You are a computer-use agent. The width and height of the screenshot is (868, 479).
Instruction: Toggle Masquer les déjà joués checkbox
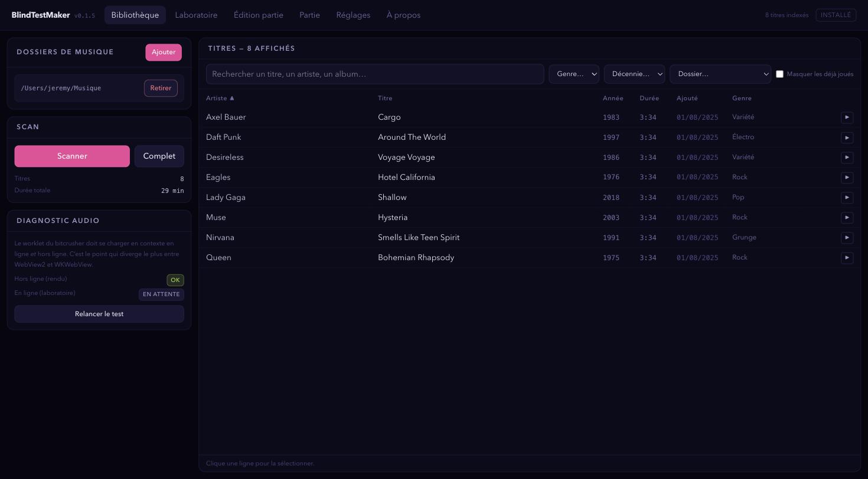pyautogui.click(x=779, y=74)
